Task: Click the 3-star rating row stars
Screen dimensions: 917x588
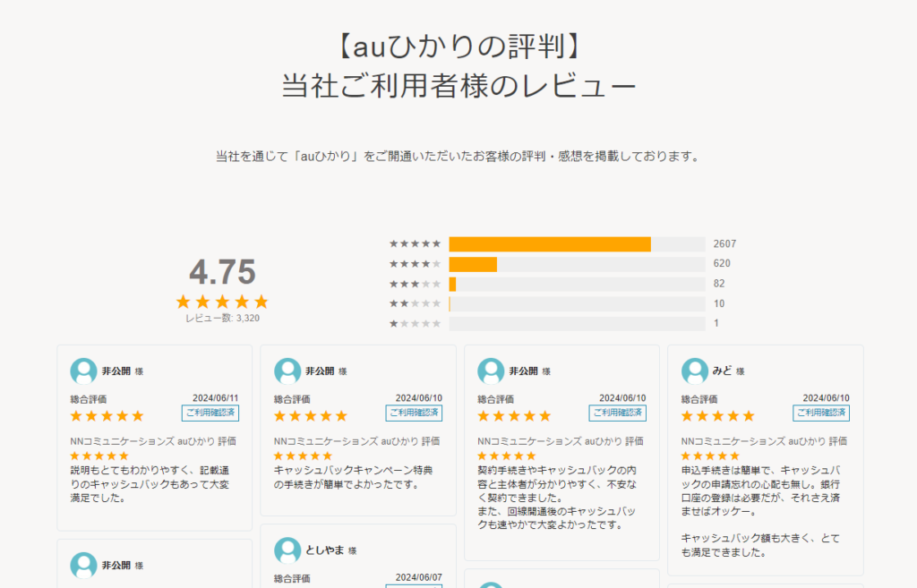Action: [416, 284]
